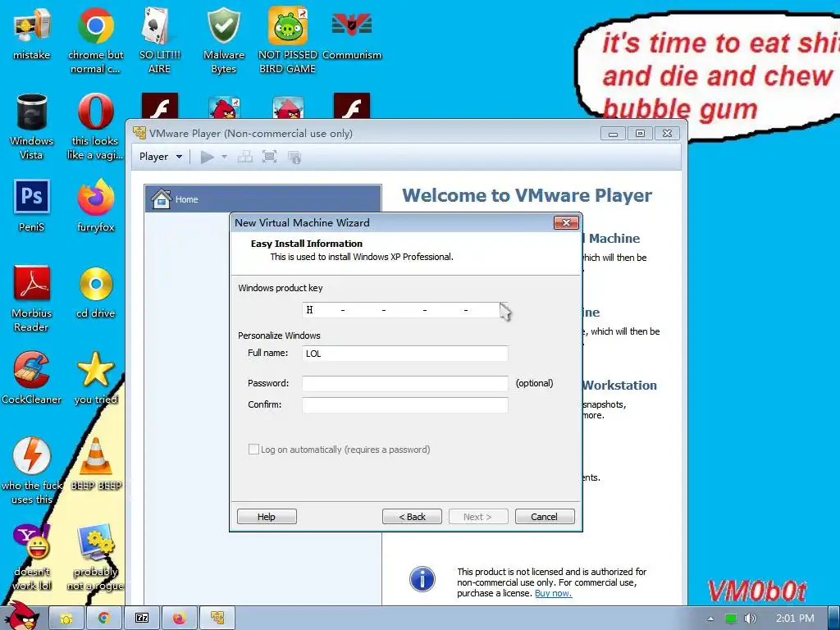Open the Windows Vista recycle bin icon
This screenshot has width=840, height=630.
[32, 126]
